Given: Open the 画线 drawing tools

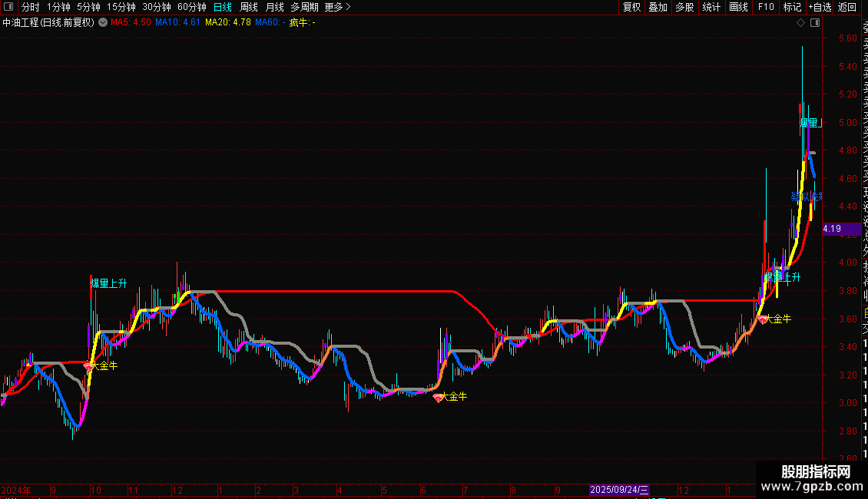Looking at the screenshot, I should coord(738,7).
